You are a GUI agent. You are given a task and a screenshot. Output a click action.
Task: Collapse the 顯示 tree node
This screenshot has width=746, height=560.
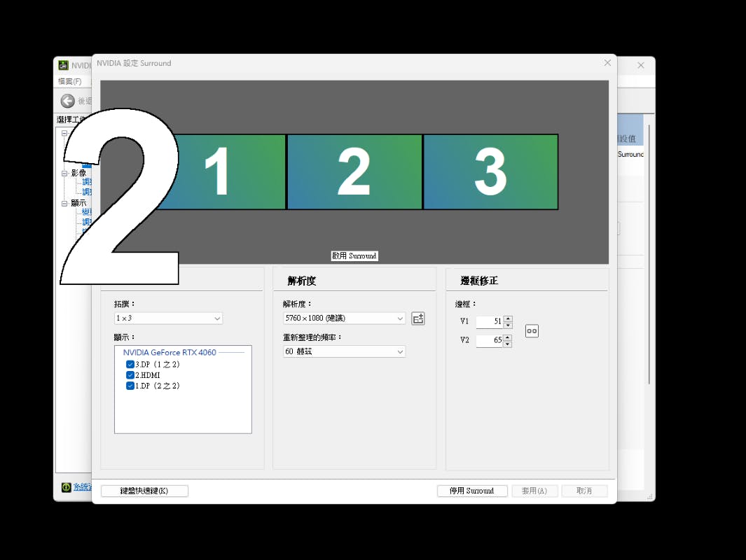[64, 204]
